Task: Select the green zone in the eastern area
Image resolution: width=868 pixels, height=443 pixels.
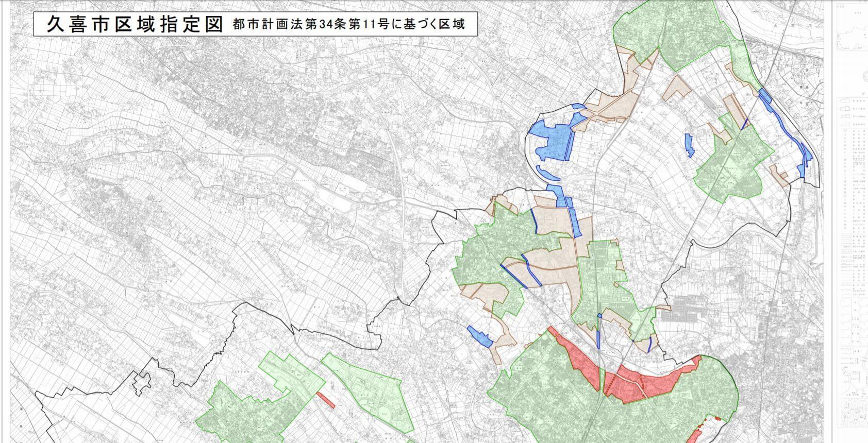Action: point(732,165)
